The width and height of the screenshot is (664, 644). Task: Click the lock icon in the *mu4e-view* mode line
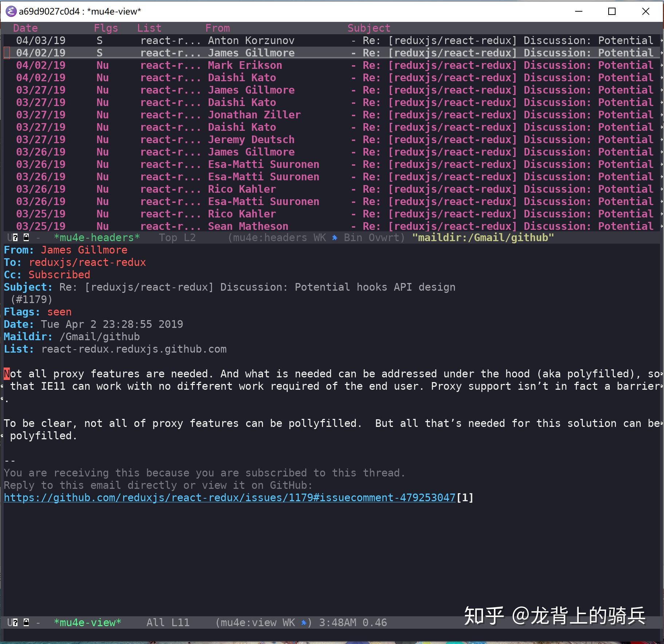pos(25,623)
